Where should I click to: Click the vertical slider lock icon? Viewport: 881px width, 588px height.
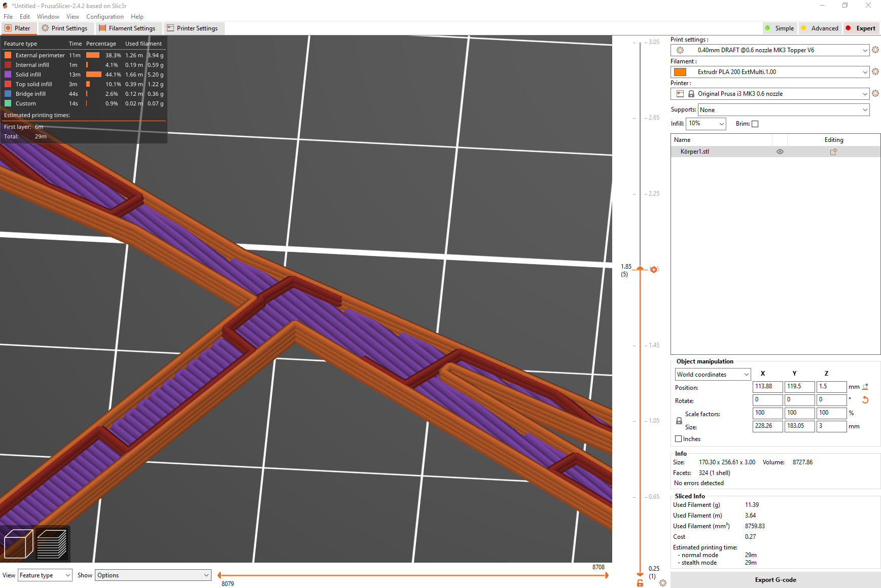coord(640,583)
